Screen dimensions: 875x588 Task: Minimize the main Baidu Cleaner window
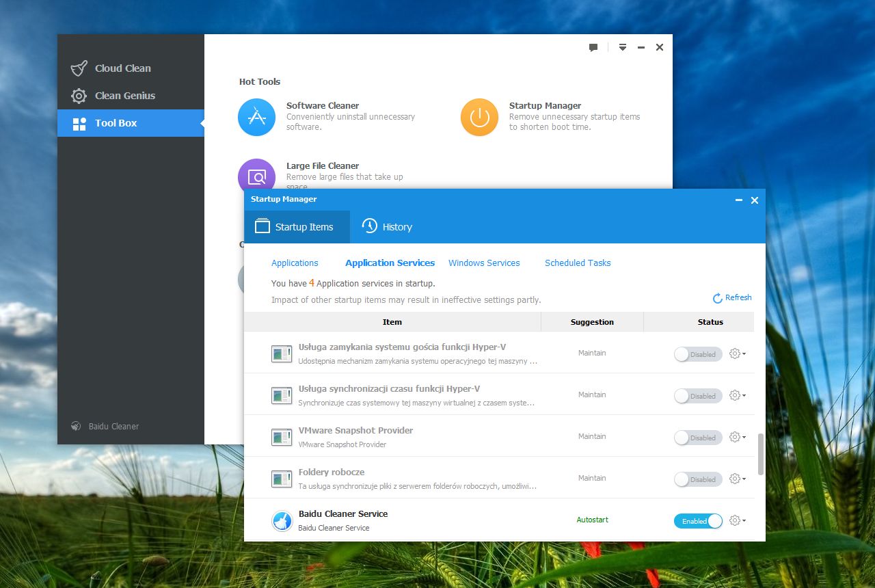[x=641, y=48]
